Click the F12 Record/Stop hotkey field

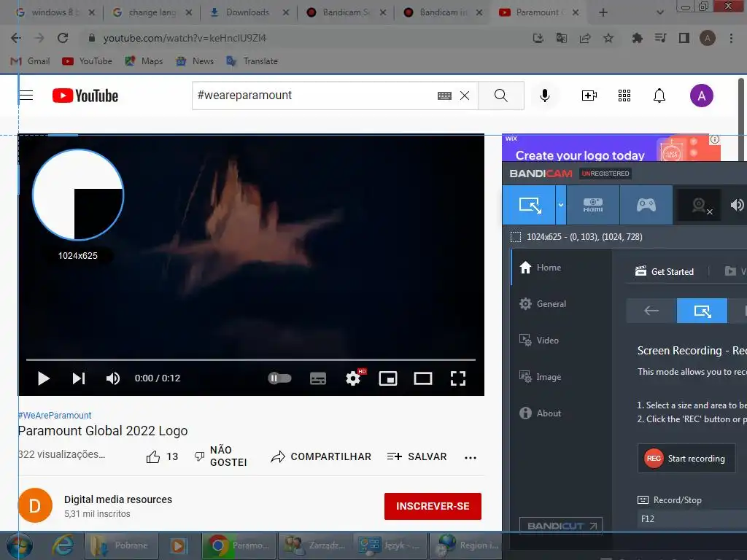[x=692, y=519]
